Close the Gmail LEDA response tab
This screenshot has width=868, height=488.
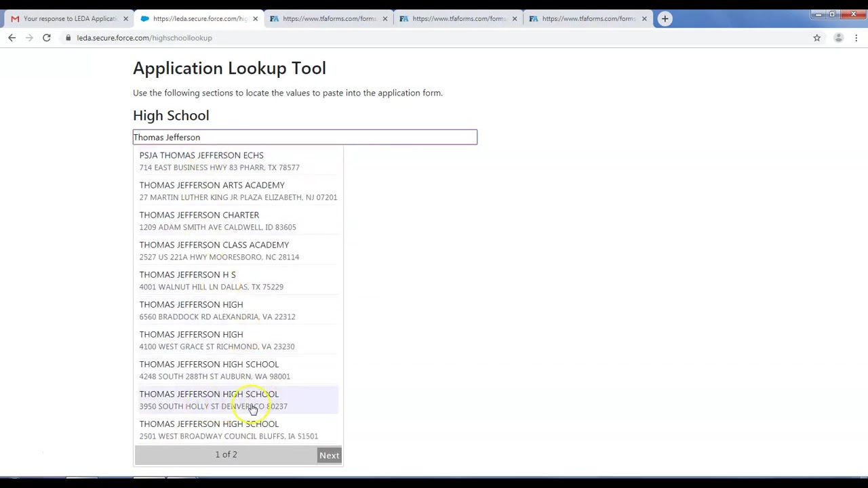pyautogui.click(x=125, y=19)
